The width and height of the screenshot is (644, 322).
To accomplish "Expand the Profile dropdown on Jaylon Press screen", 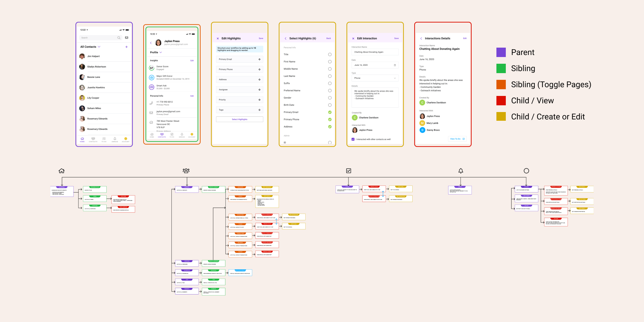I will click(x=161, y=52).
